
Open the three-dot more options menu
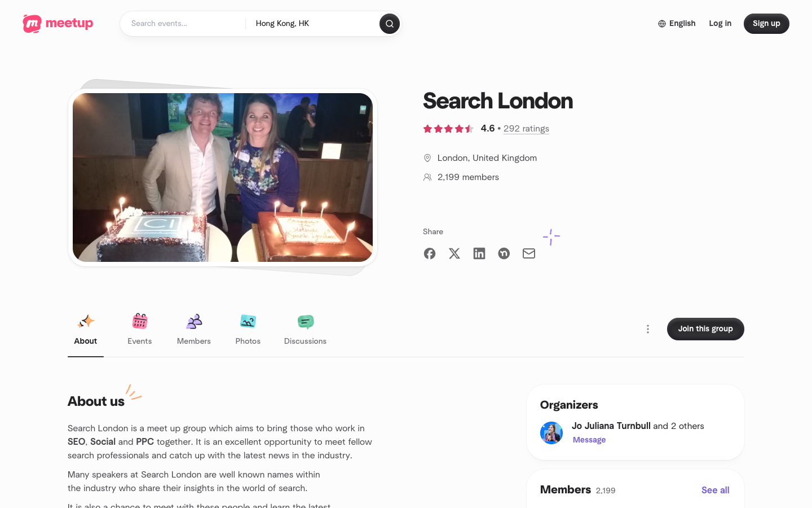tap(648, 329)
